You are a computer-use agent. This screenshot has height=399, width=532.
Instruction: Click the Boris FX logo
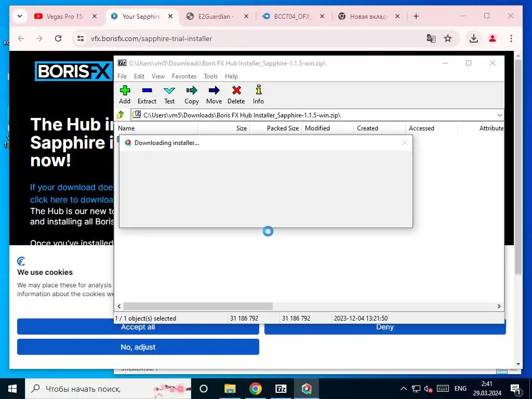(x=74, y=71)
